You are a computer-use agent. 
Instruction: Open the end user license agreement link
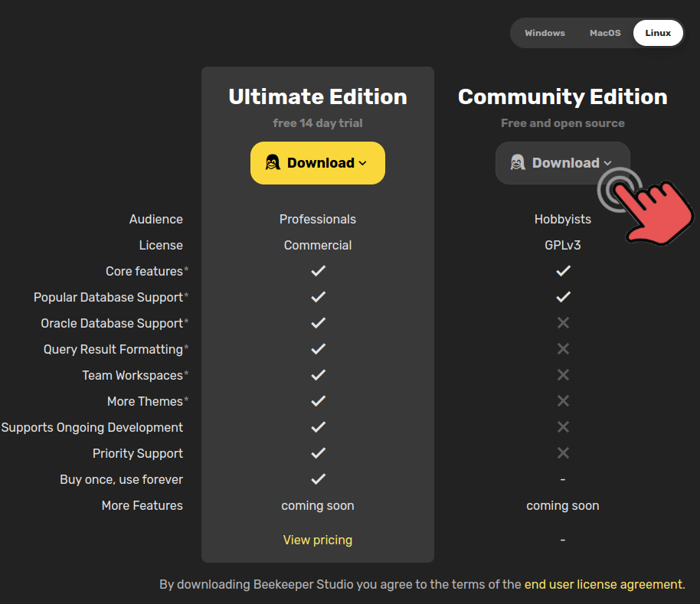(x=604, y=584)
